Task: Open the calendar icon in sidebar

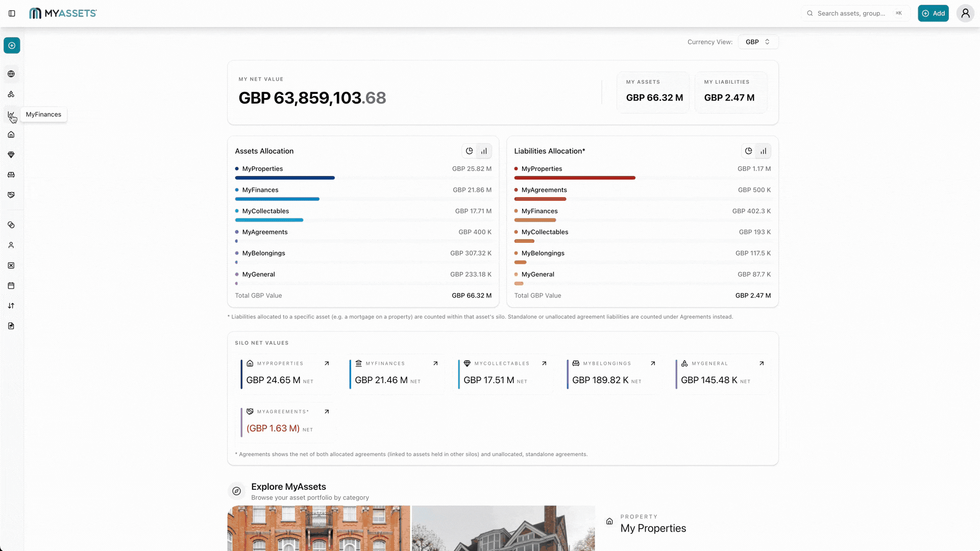Action: [x=11, y=286]
